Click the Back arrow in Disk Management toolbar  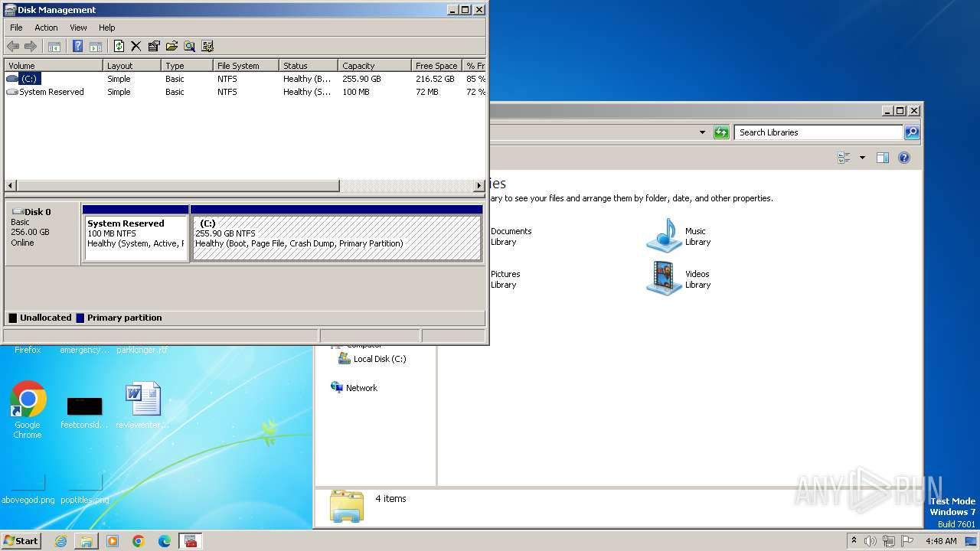pyautogui.click(x=13, y=46)
